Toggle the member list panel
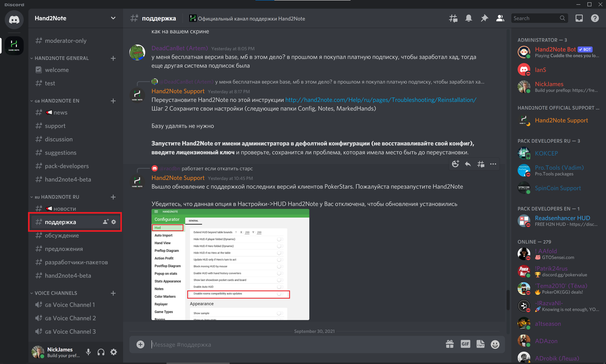 pyautogui.click(x=500, y=18)
